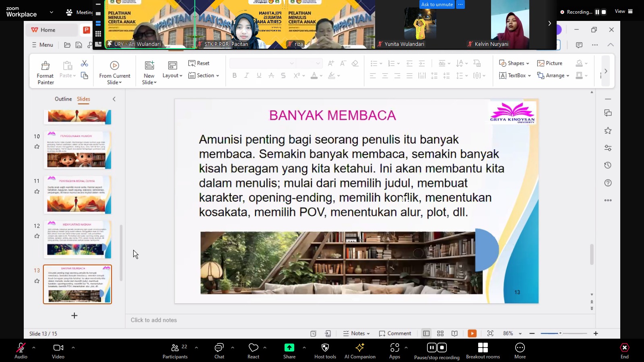Click the Cut scissors icon
The width and height of the screenshot is (644, 362).
tap(84, 64)
